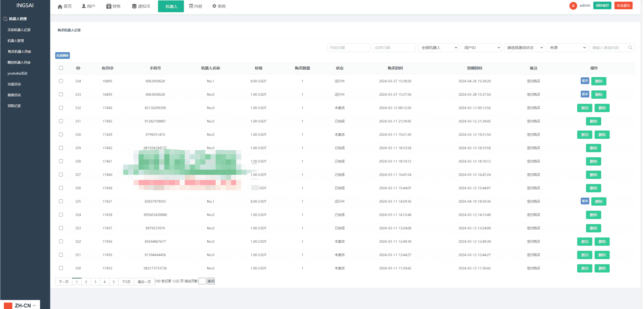Open the 请选择激活状态 dropdown

pos(524,48)
